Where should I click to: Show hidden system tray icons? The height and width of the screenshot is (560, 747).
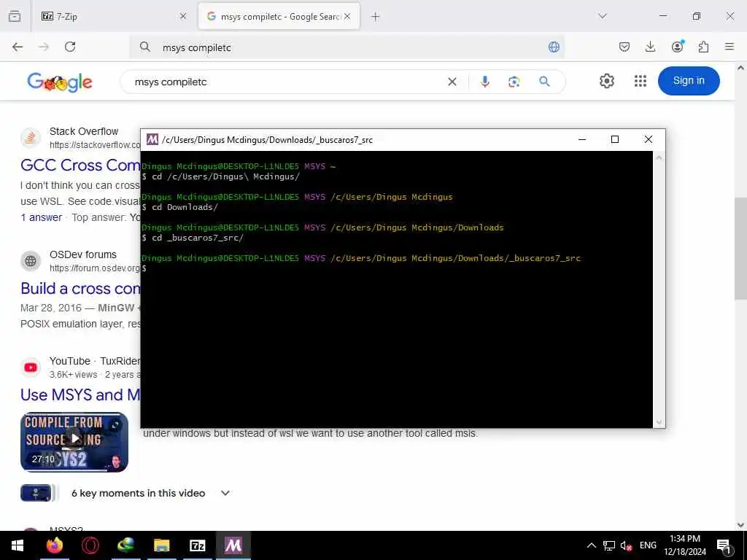tap(591, 545)
